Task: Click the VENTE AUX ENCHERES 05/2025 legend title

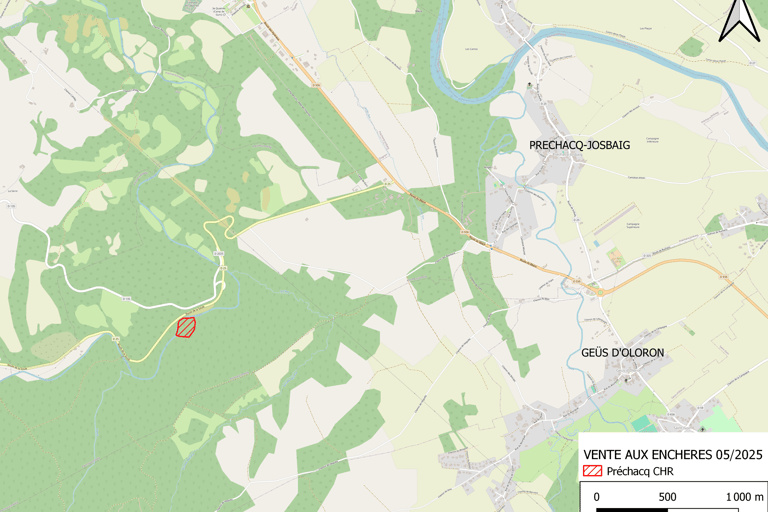Action: pos(672,455)
